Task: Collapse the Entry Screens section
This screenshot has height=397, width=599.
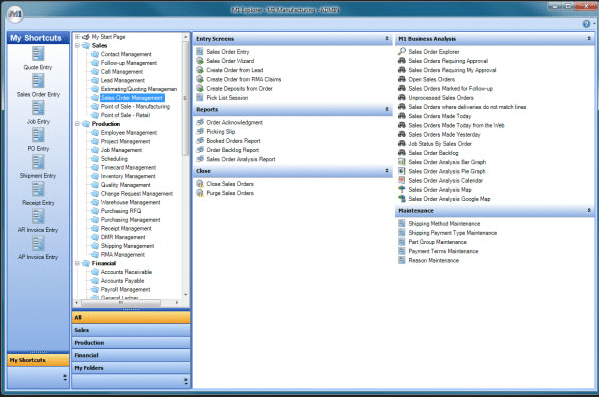Action: [x=387, y=39]
